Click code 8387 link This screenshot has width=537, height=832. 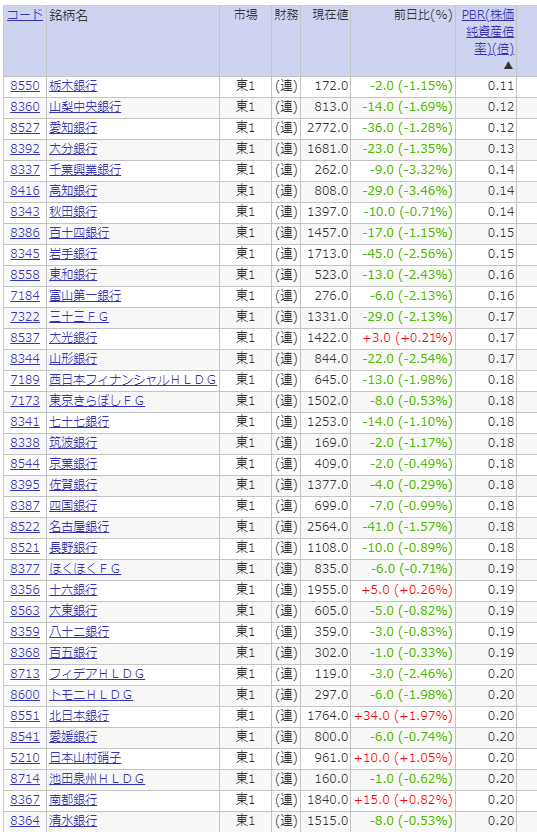point(25,506)
